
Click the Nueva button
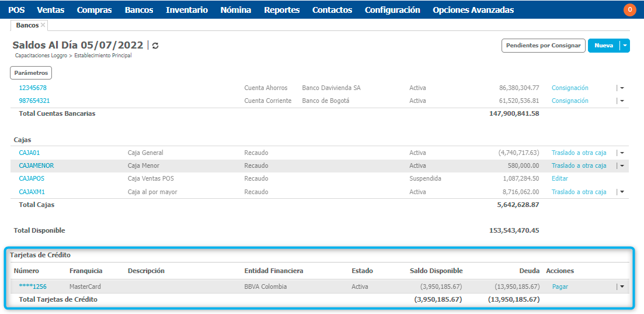click(603, 46)
